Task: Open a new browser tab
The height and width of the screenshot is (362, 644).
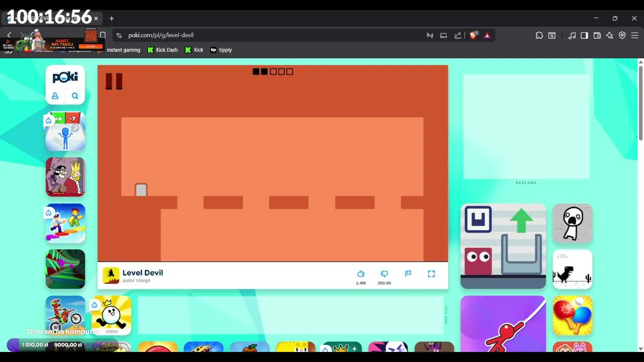Action: click(112, 19)
